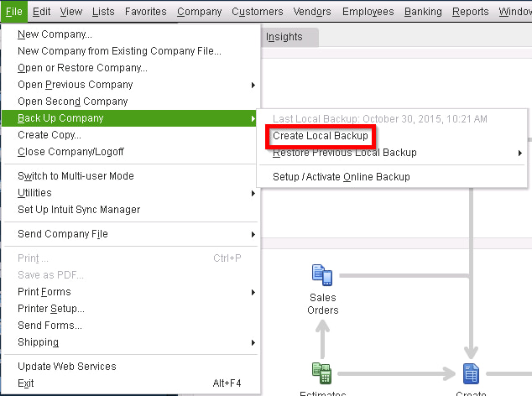
Task: Open the Vendors menu
Action: 312,12
